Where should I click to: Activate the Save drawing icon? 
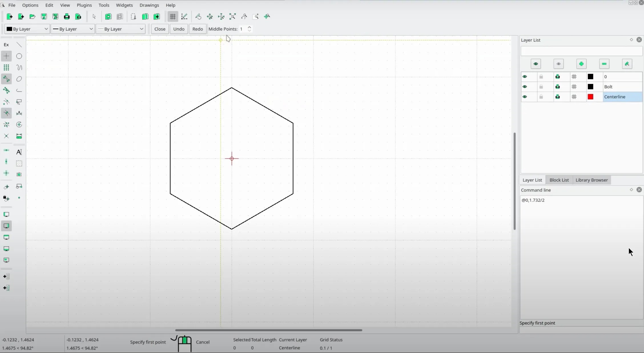click(44, 17)
